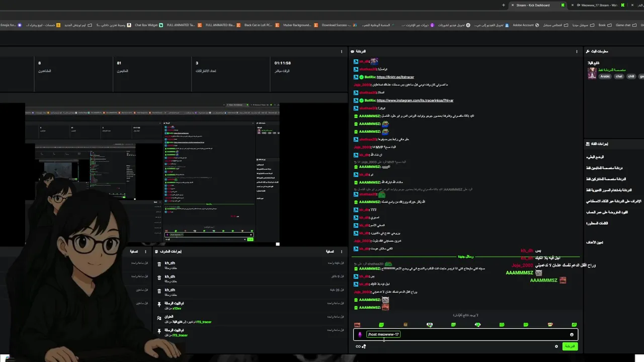This screenshot has width=644, height=362.
Task: Open the stats panel three-dot menu
Action: tap(342, 51)
